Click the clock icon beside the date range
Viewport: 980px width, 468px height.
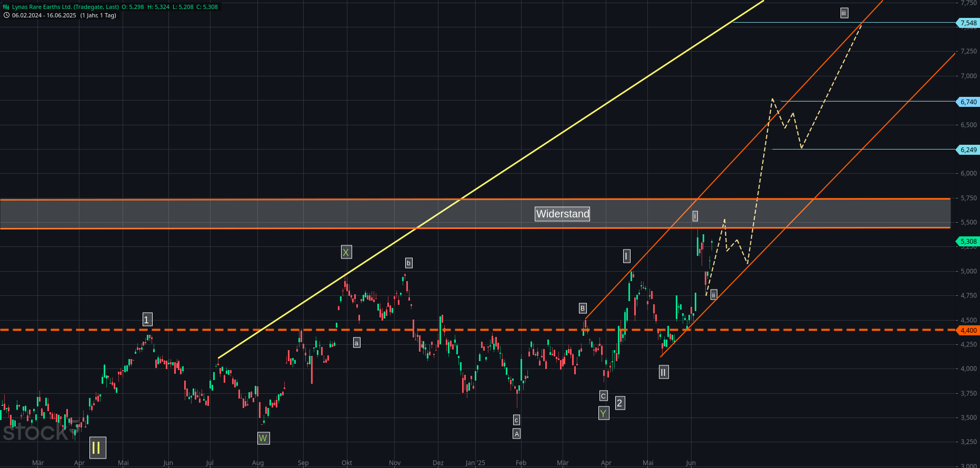6,15
